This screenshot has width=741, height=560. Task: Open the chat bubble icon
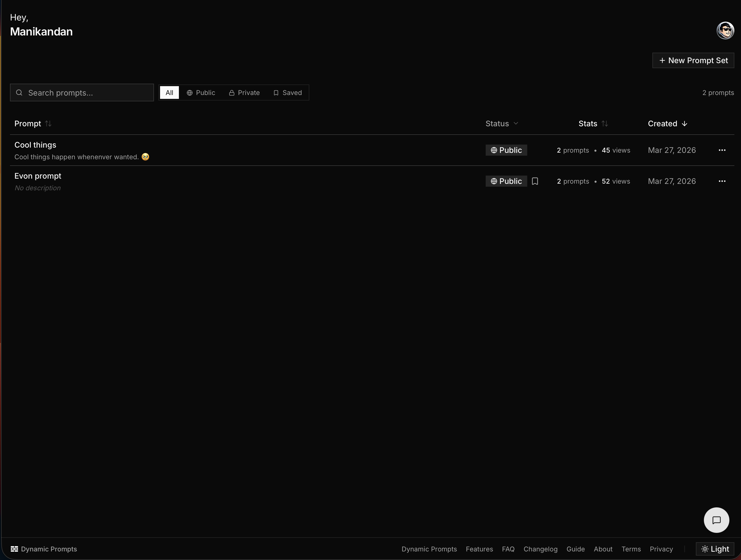coord(717,520)
